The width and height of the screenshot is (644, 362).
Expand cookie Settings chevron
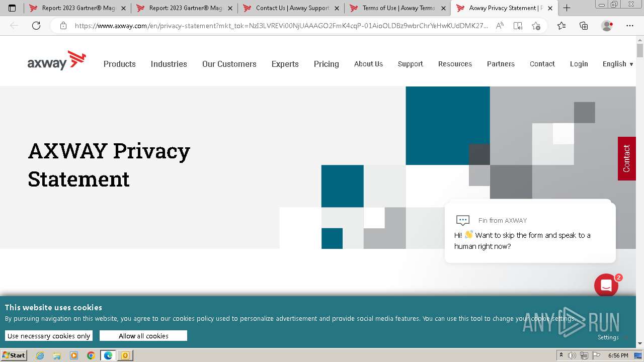[x=625, y=338]
